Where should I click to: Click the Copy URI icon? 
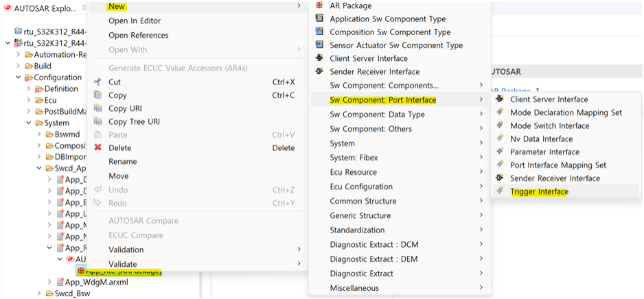point(97,108)
